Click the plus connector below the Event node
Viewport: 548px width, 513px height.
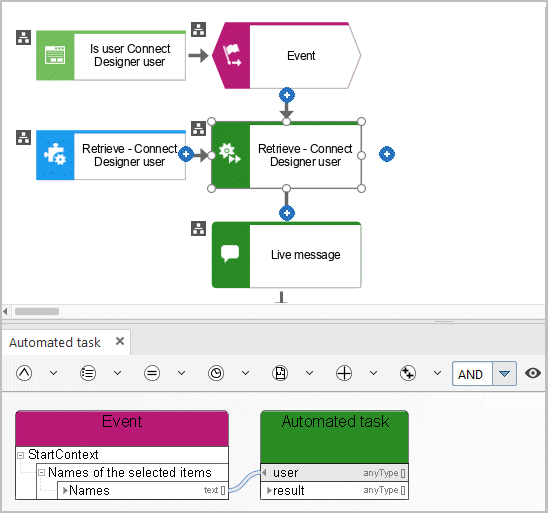click(x=287, y=95)
